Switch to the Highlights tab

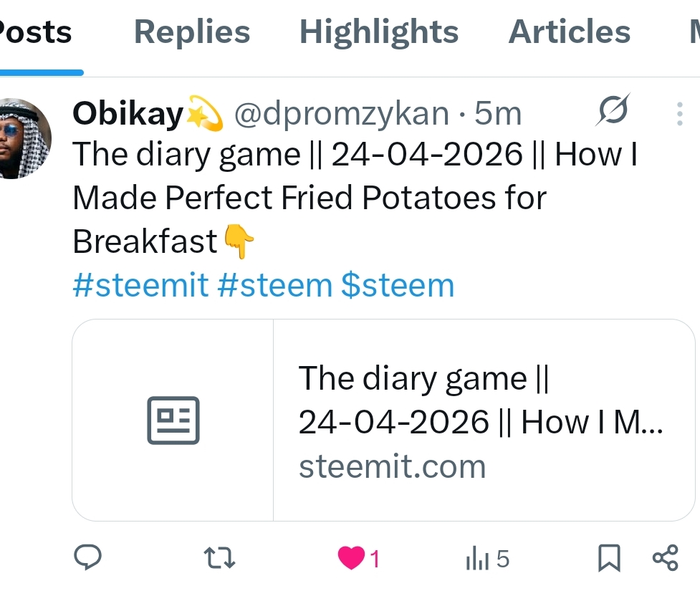click(379, 32)
